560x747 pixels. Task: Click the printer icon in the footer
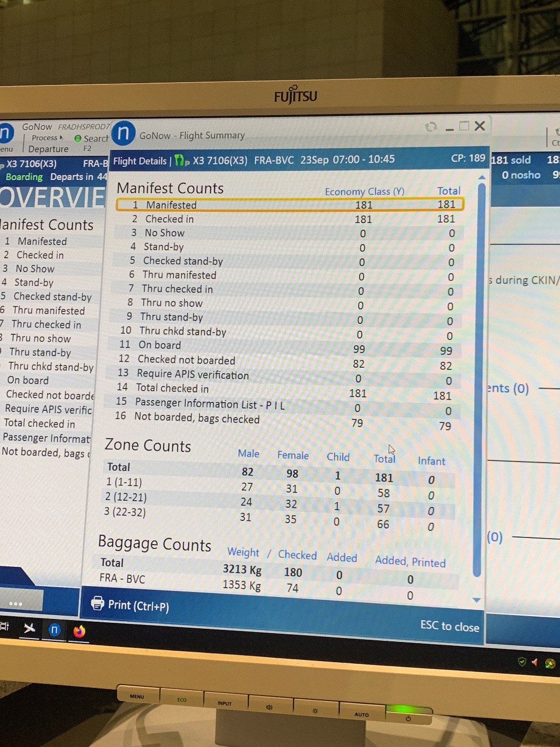(x=97, y=603)
